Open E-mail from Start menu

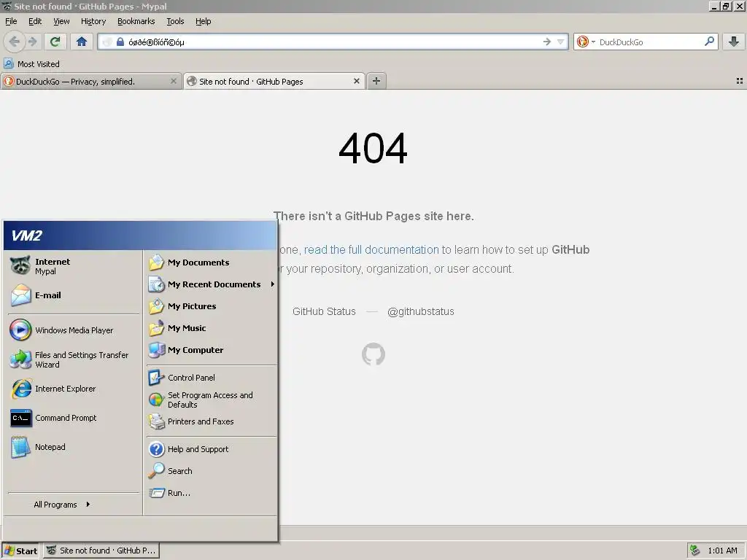tap(74, 295)
